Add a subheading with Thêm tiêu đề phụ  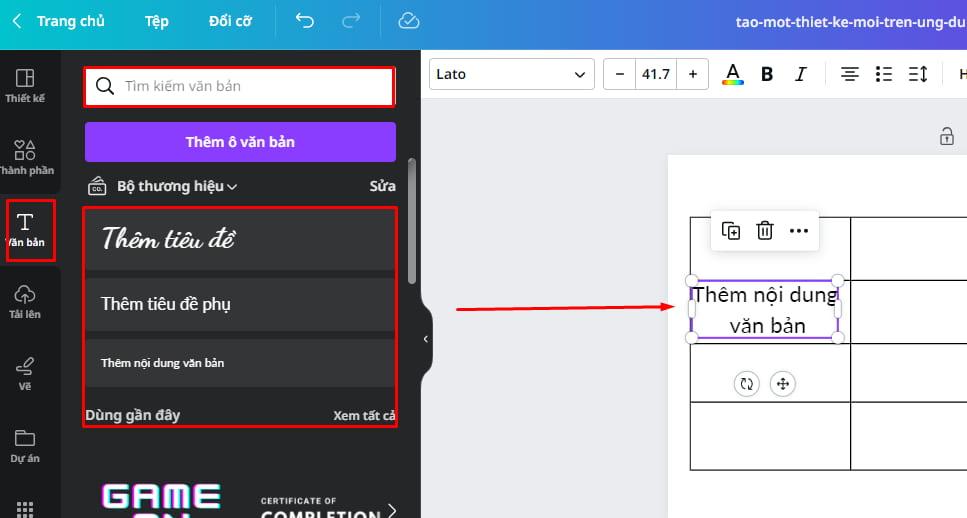240,304
